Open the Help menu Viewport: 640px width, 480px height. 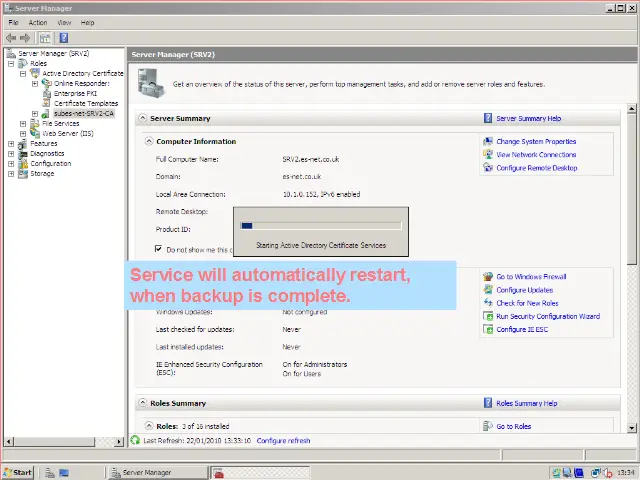click(x=87, y=22)
